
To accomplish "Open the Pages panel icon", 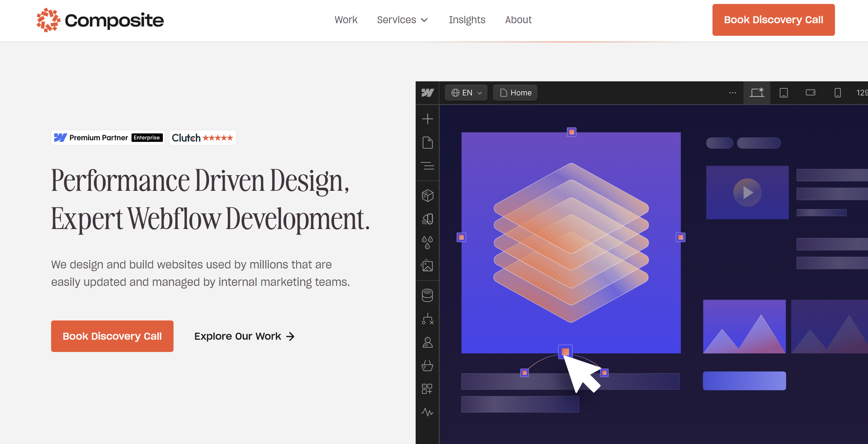I will click(x=427, y=143).
